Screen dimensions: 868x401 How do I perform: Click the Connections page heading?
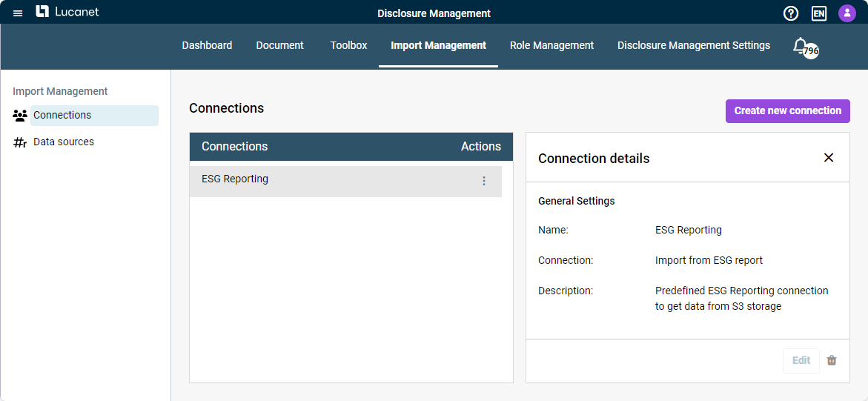coord(226,108)
